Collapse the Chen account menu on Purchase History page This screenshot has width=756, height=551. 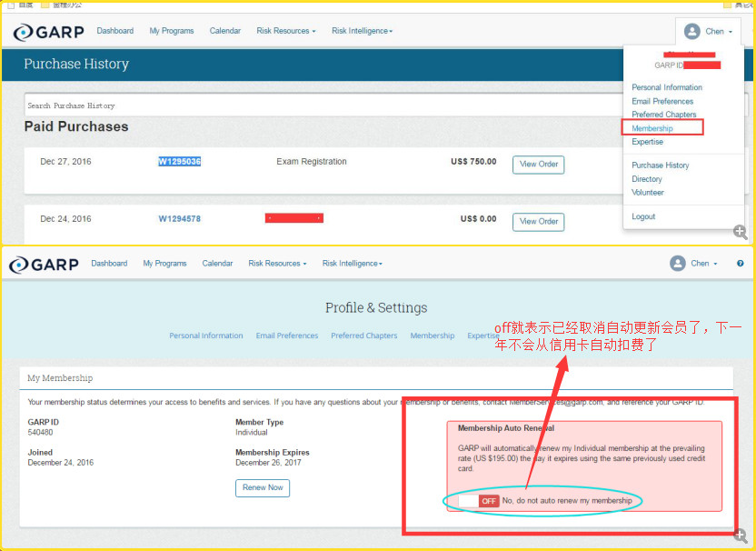(x=708, y=31)
